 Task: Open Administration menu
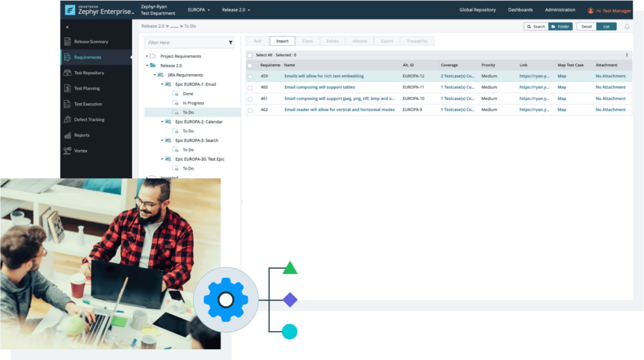(560, 10)
